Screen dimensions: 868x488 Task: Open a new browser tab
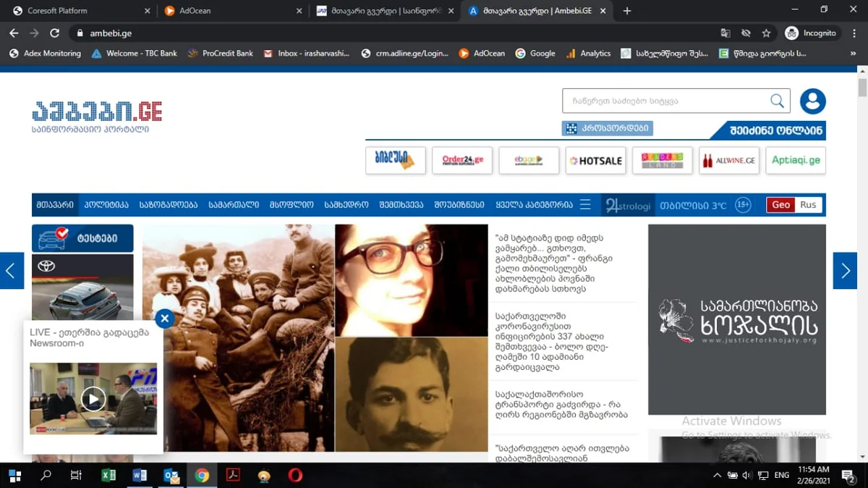[x=626, y=11]
